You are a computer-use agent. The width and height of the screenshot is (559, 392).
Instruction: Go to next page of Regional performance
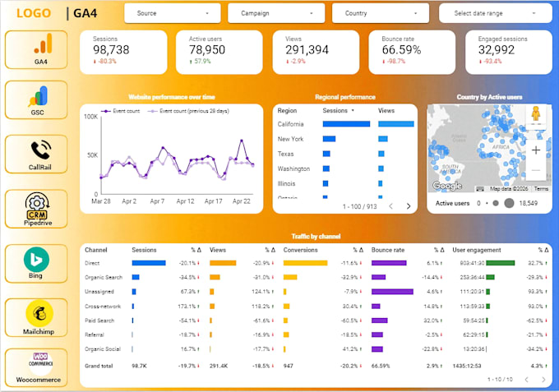(x=409, y=206)
